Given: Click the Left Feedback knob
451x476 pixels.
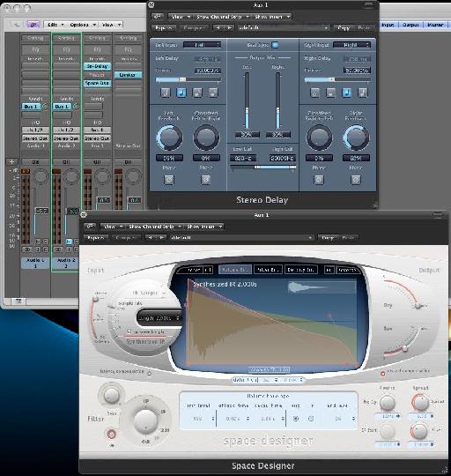Looking at the screenshot, I should coord(169,138).
